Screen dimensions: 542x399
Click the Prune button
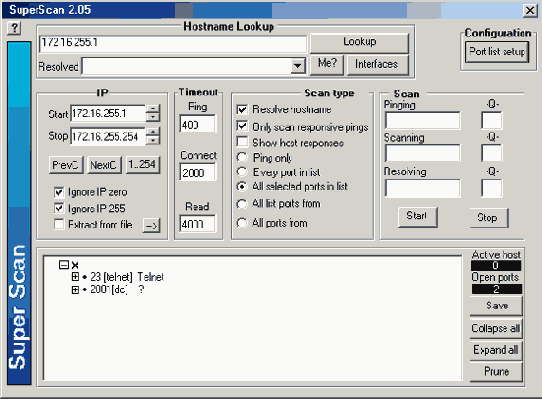coord(496,372)
